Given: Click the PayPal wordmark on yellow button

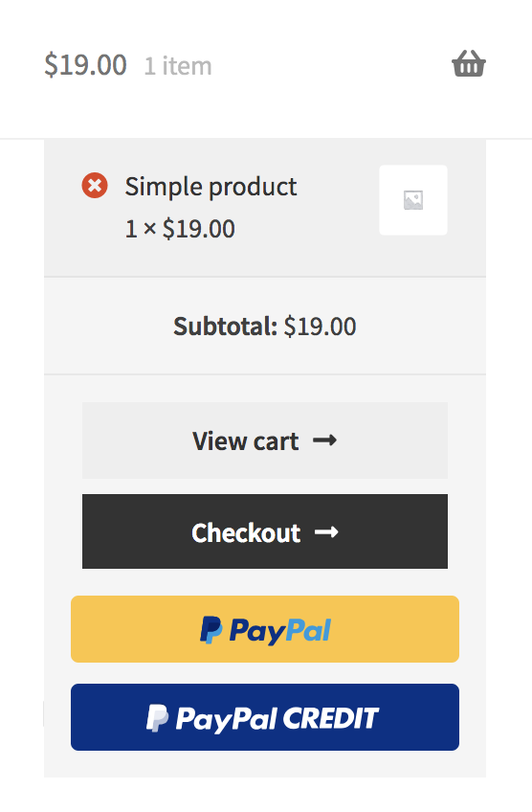Looking at the screenshot, I should coord(280,631).
